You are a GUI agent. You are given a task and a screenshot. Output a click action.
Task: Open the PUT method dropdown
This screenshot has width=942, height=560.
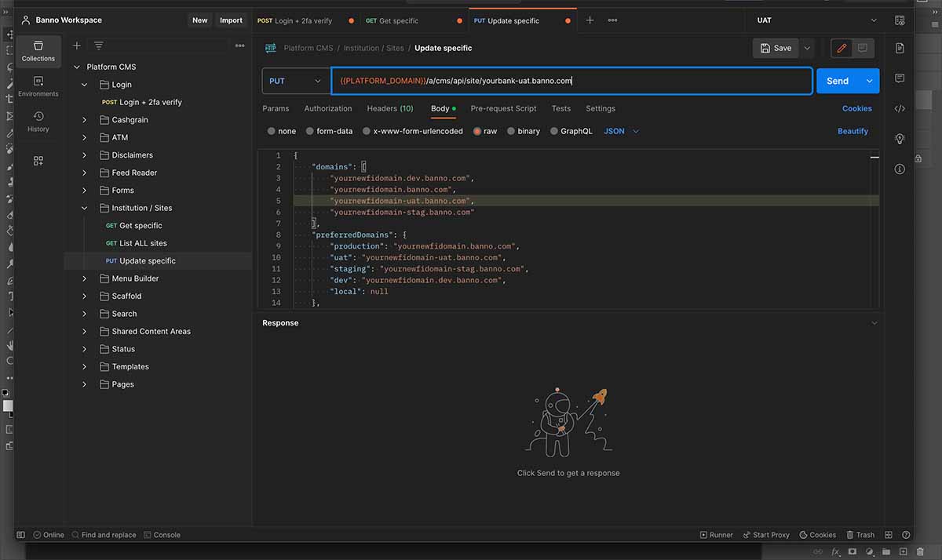click(296, 81)
